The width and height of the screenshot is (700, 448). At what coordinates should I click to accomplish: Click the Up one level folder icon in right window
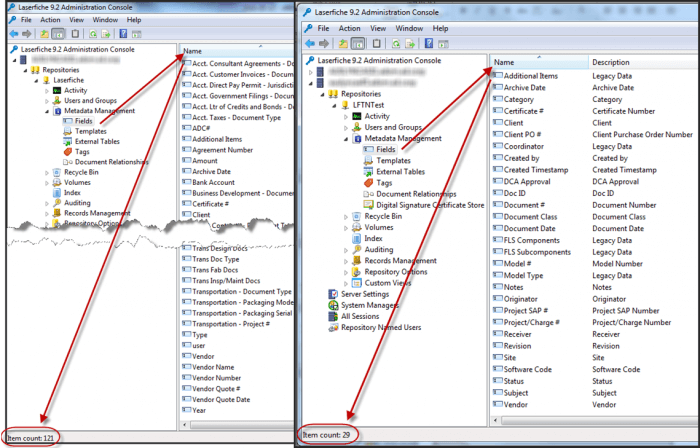pyautogui.click(x=343, y=43)
